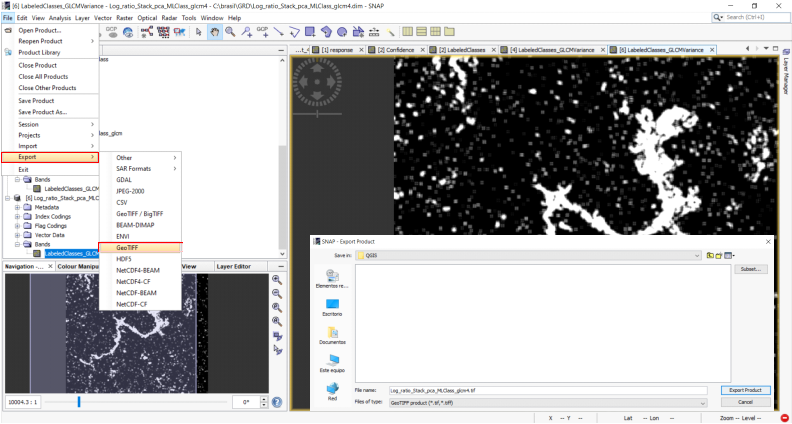Open Este equipo location in dialog
This screenshot has width=792, height=424.
(332, 363)
